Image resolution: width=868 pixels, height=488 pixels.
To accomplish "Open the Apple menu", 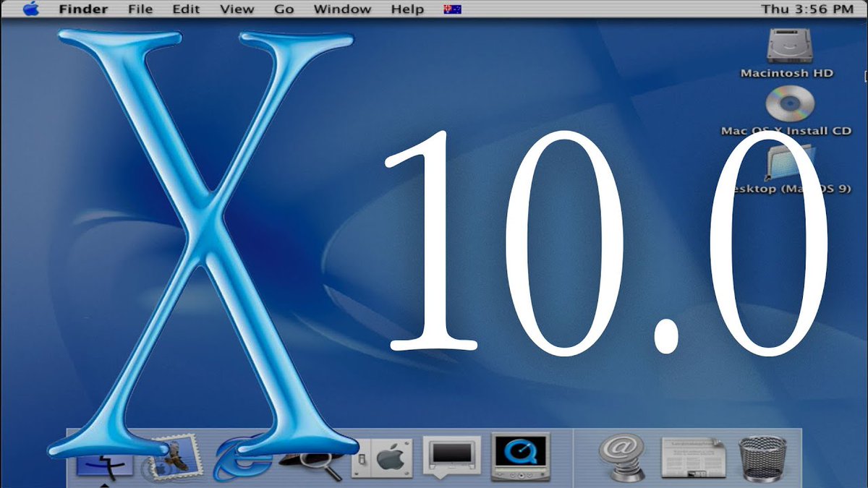I will (x=30, y=9).
